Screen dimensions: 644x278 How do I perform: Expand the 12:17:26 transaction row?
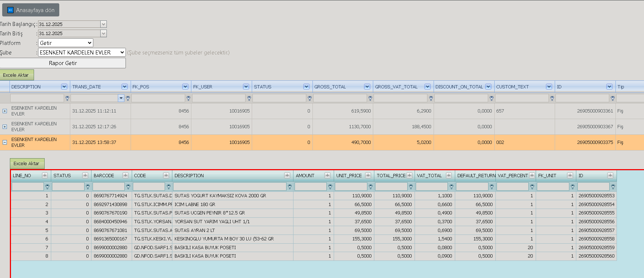(x=5, y=127)
